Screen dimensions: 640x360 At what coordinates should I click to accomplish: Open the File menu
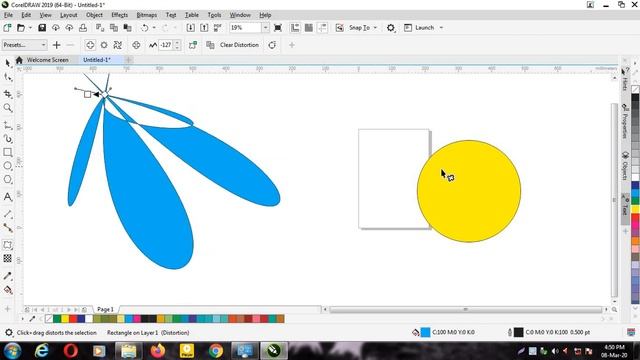tap(8, 15)
